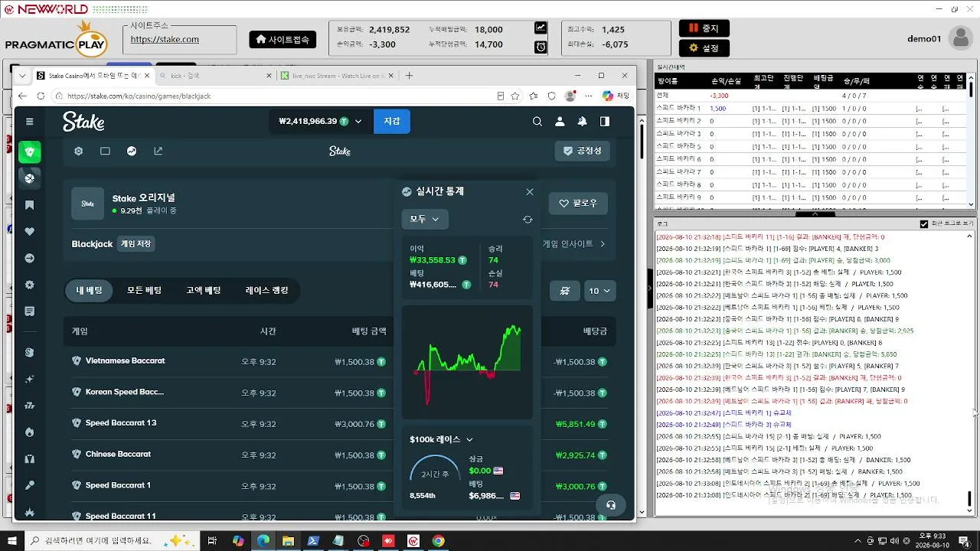The height and width of the screenshot is (551, 980).
Task: Select the 레이스 랭킹 tab
Action: coord(266,291)
